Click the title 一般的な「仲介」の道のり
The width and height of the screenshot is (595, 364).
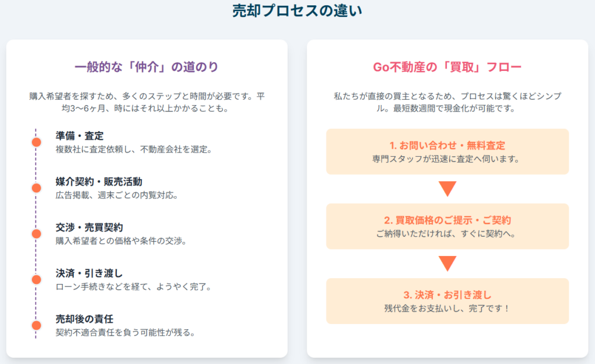(146, 67)
